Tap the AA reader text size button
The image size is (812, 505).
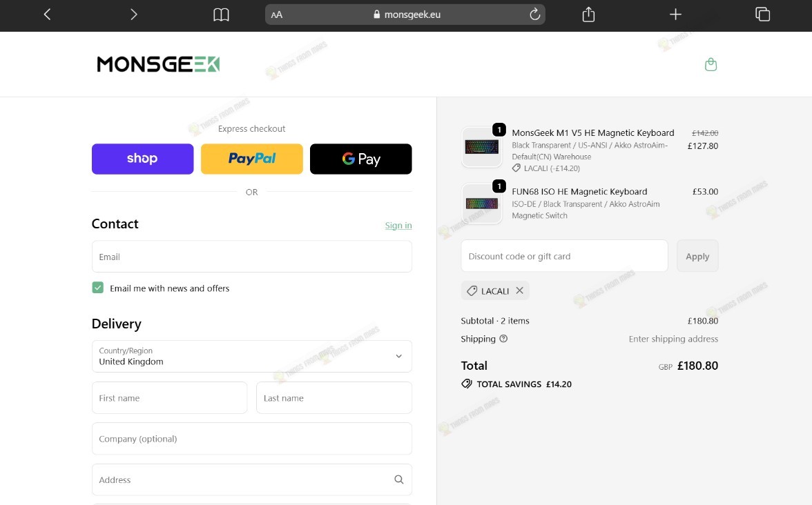(277, 15)
